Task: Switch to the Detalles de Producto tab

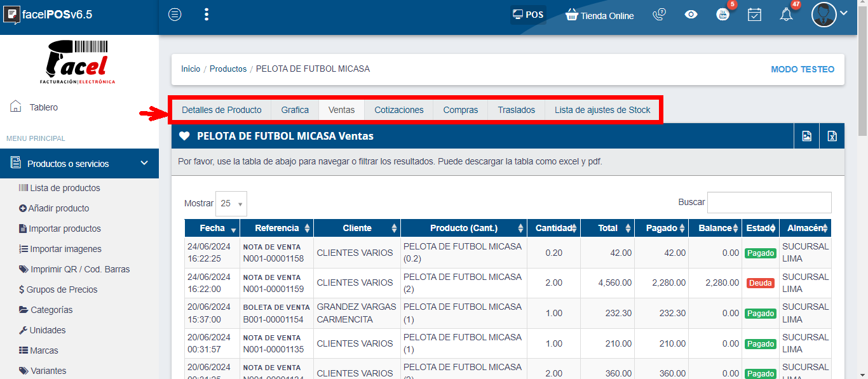Action: (221, 110)
